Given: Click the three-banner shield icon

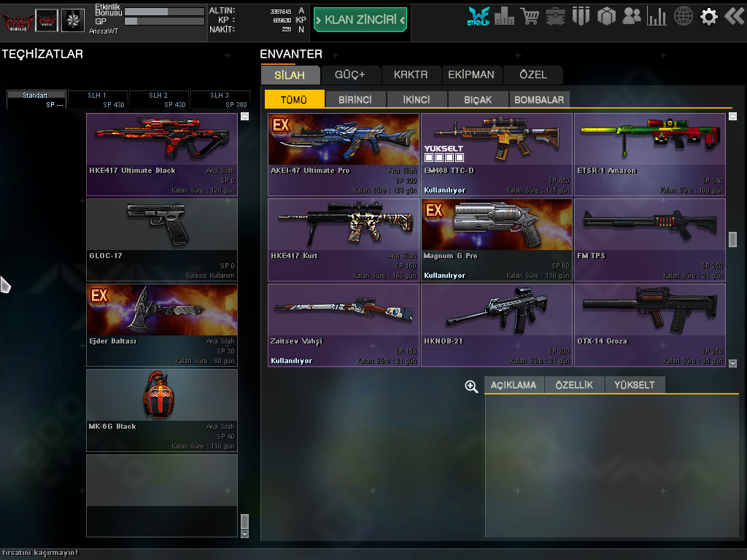Looking at the screenshot, I should (x=581, y=17).
